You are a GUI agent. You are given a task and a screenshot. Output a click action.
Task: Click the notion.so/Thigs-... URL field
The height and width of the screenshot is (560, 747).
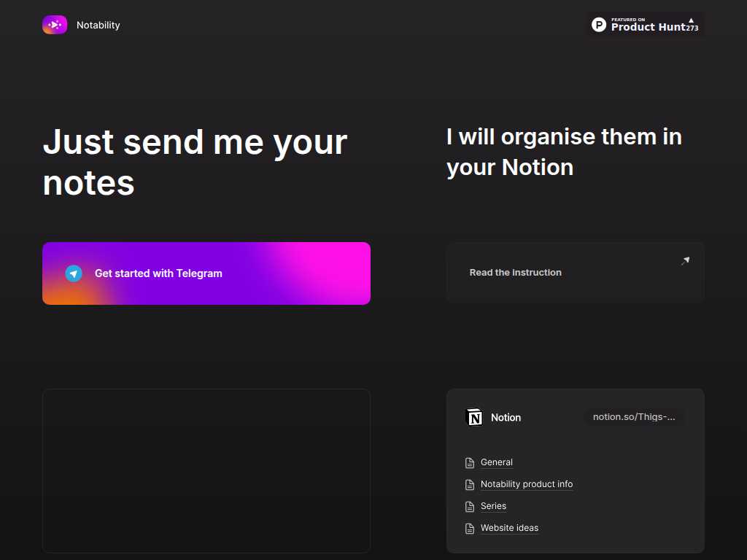634,416
